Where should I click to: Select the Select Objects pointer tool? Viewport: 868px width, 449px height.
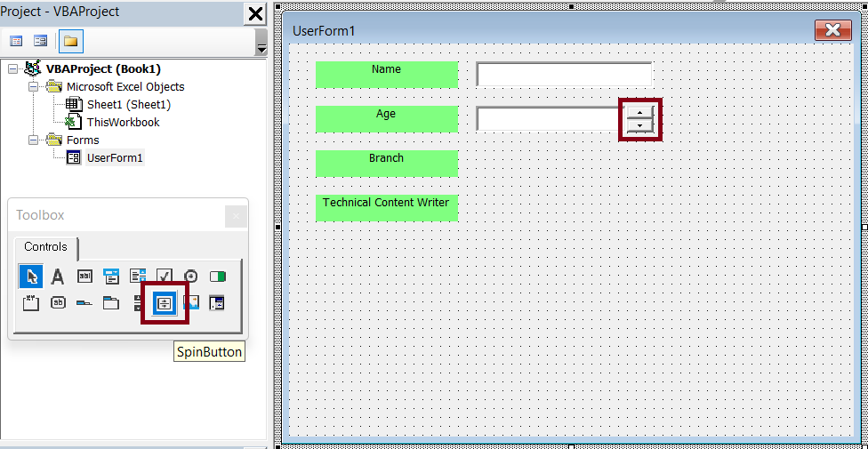point(31,277)
